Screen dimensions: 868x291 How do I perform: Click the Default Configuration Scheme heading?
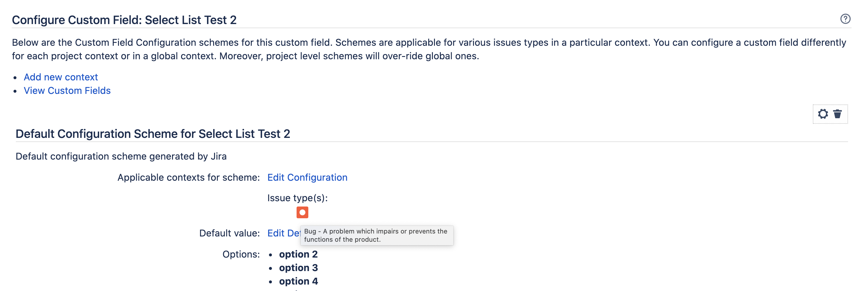(x=153, y=134)
